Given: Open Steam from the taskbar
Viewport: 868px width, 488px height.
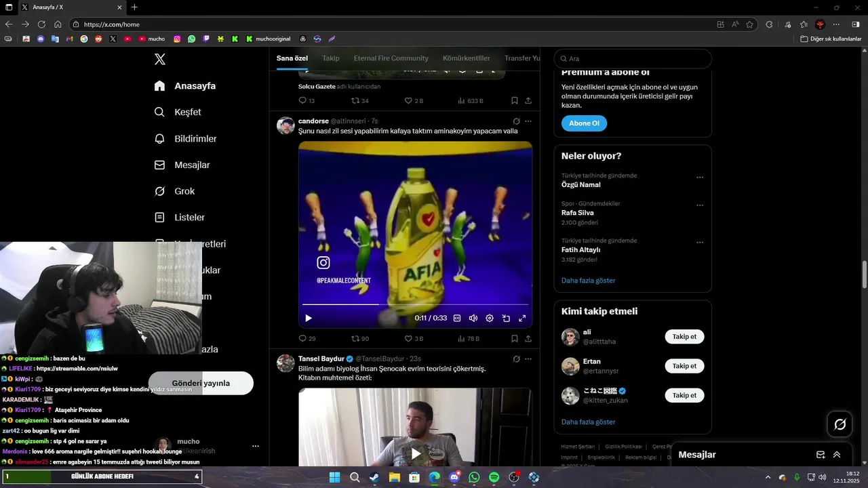Looking at the screenshot, I should pos(374,478).
